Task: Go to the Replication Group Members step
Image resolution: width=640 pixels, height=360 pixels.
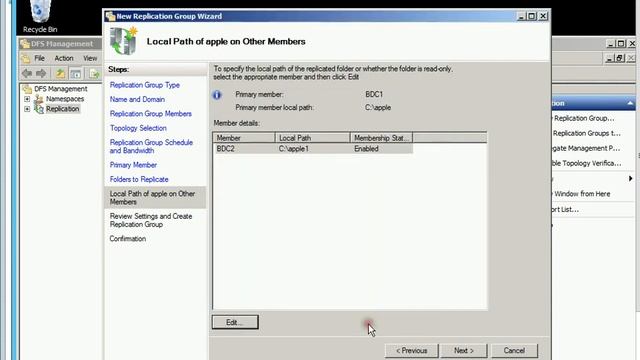Action: [x=151, y=113]
